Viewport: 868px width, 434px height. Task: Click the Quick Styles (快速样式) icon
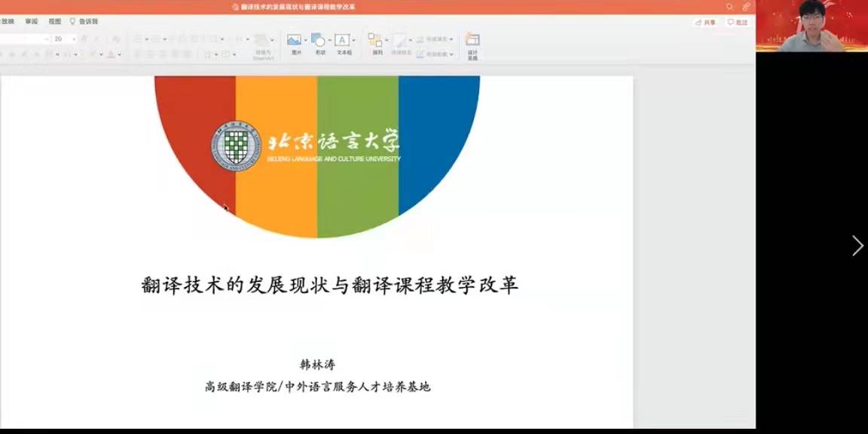pyautogui.click(x=399, y=41)
